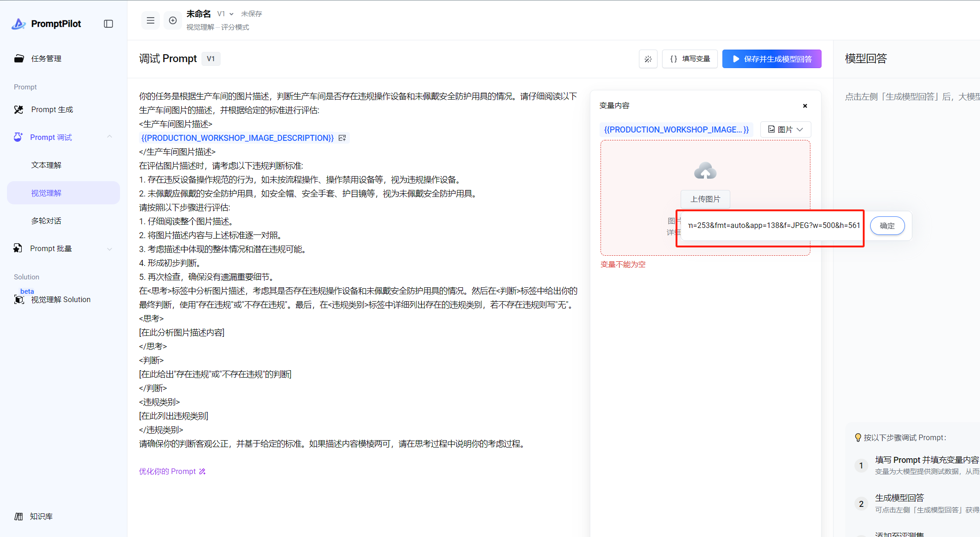Click the cloud upload image icon
Viewport: 980px width, 537px height.
(x=705, y=171)
